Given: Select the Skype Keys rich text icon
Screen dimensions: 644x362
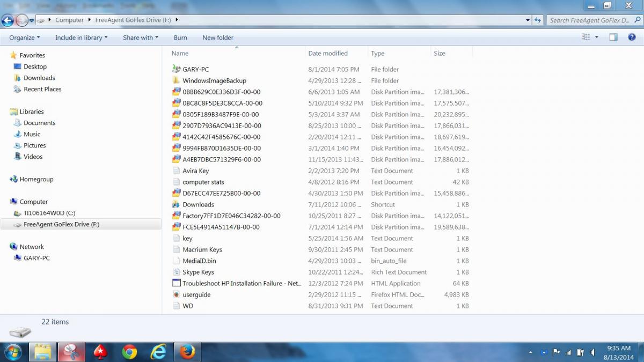Looking at the screenshot, I should 176,272.
